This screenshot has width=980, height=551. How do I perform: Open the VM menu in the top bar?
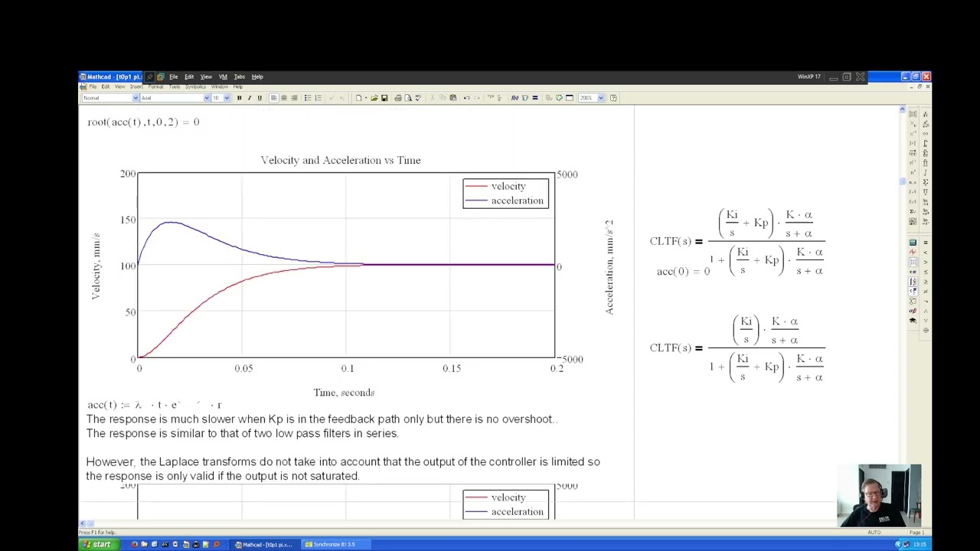point(223,77)
